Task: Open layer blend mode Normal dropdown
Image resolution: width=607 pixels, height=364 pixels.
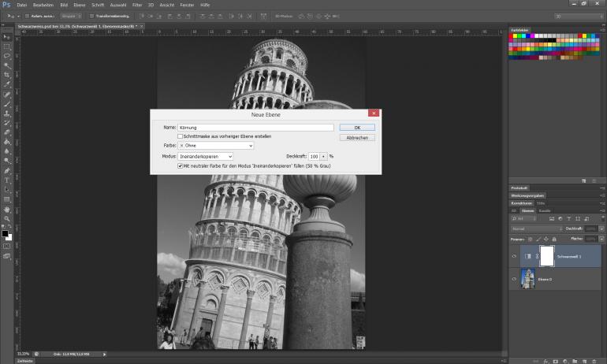Action: coord(537,229)
